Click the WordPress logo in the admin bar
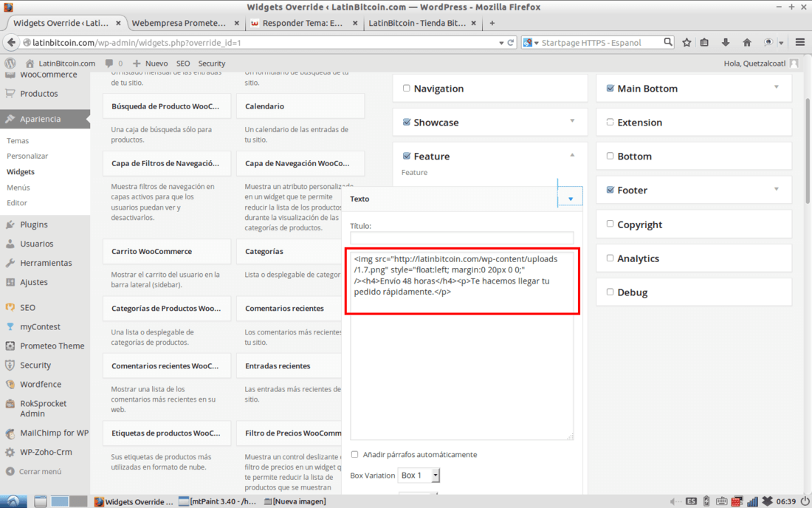Image resolution: width=812 pixels, height=508 pixels. point(10,63)
